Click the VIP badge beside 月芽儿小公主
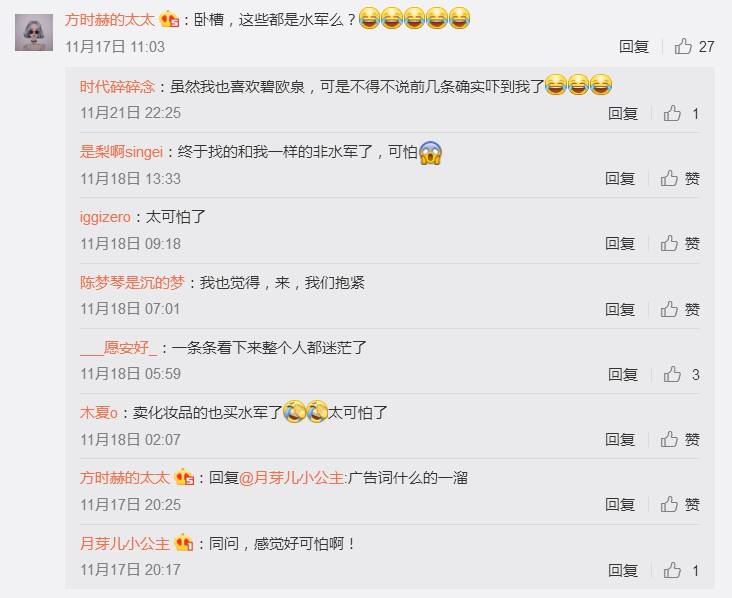732x598 pixels. pyautogui.click(x=184, y=543)
